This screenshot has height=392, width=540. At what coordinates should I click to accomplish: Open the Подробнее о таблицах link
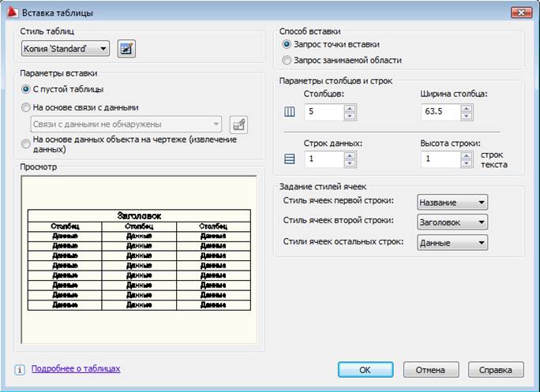(x=76, y=368)
